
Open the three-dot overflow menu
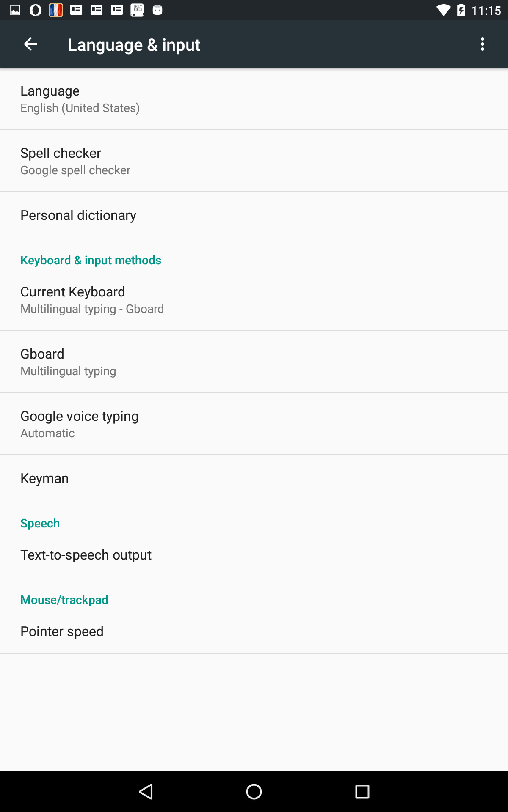(x=482, y=44)
